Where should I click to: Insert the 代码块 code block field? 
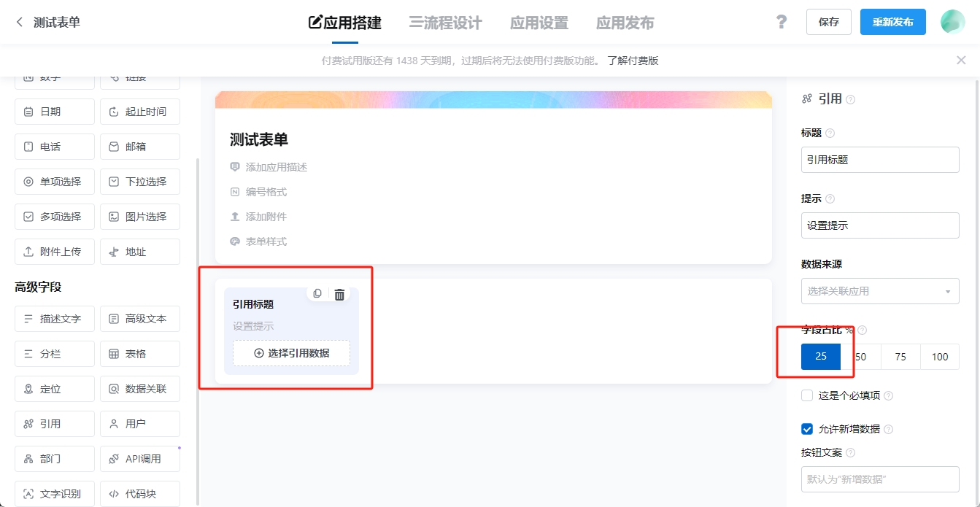[140, 494]
